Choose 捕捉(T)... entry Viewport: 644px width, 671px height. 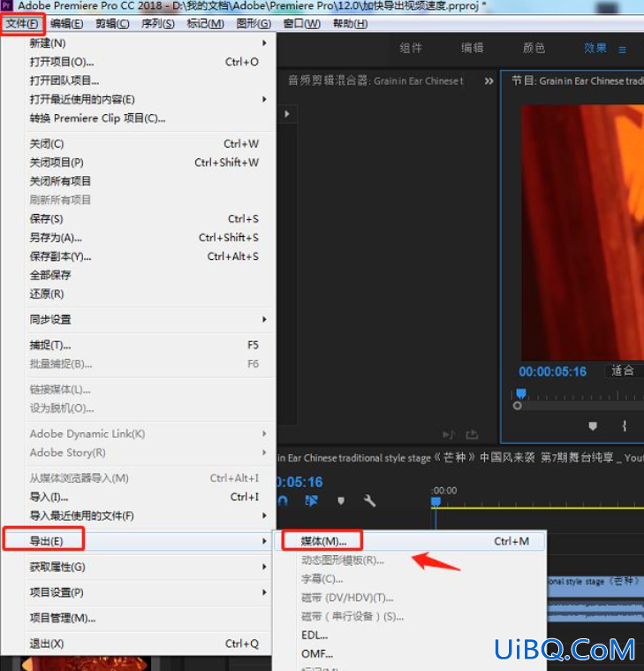(x=148, y=346)
